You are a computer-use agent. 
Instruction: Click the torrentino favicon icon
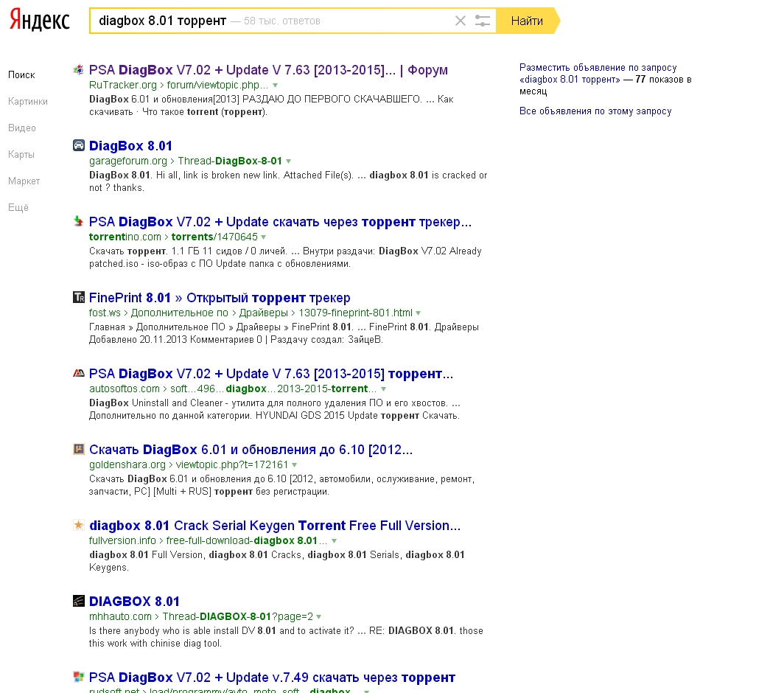coord(79,221)
